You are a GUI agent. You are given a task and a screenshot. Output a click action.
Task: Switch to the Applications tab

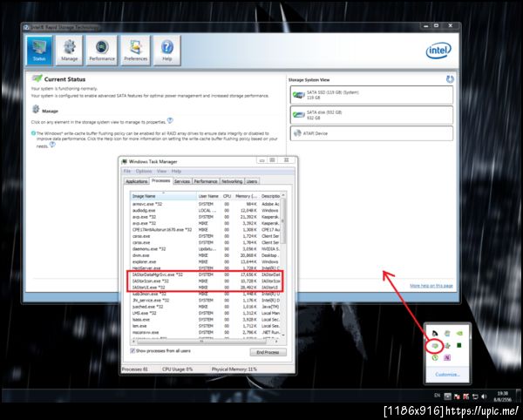[x=137, y=181]
